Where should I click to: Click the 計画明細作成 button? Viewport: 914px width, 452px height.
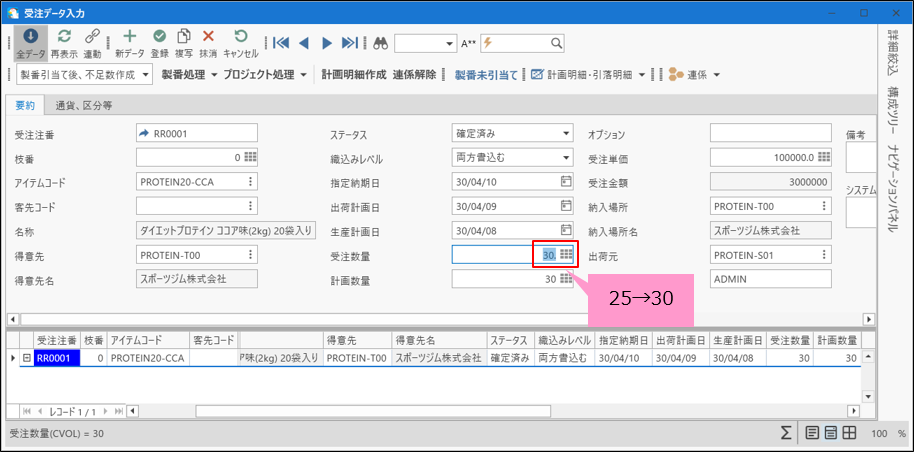354,75
